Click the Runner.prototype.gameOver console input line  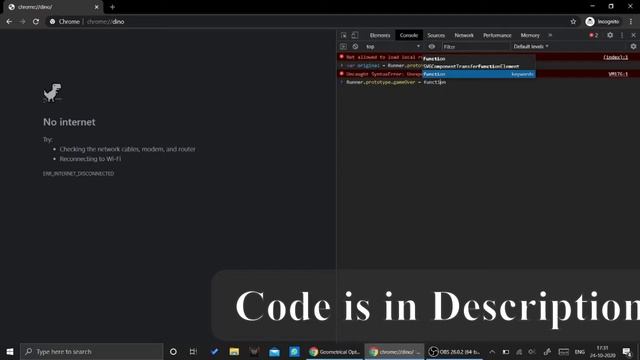[488, 82]
